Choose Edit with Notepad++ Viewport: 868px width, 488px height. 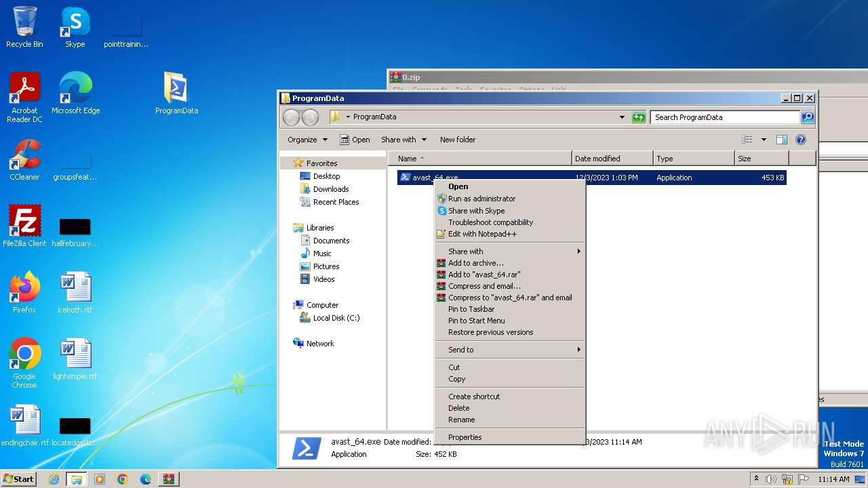point(510,234)
